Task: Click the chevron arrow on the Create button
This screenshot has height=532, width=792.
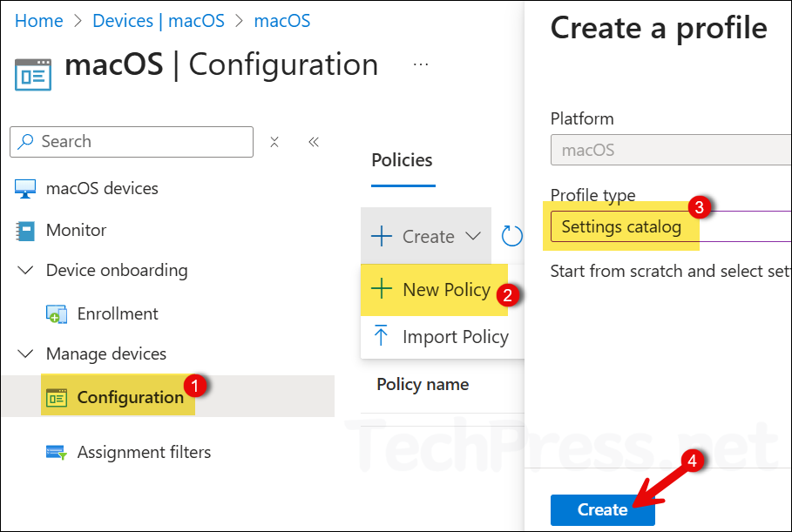Action: pyautogui.click(x=473, y=236)
